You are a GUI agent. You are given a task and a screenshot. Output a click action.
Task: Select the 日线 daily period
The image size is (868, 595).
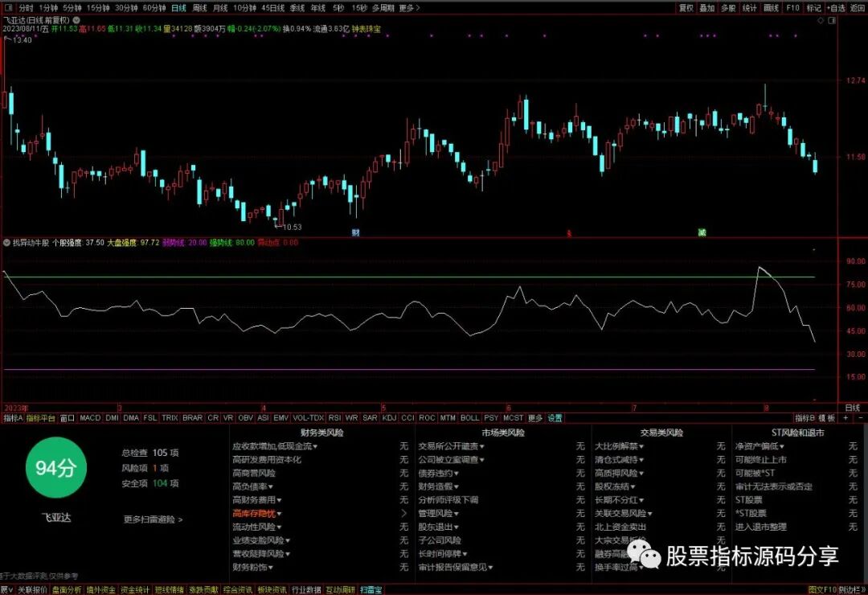click(178, 8)
